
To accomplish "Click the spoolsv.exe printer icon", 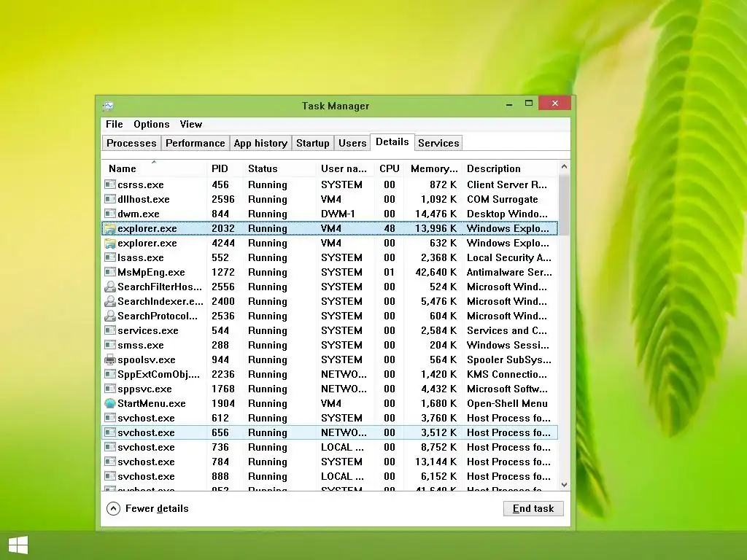I will click(x=110, y=359).
